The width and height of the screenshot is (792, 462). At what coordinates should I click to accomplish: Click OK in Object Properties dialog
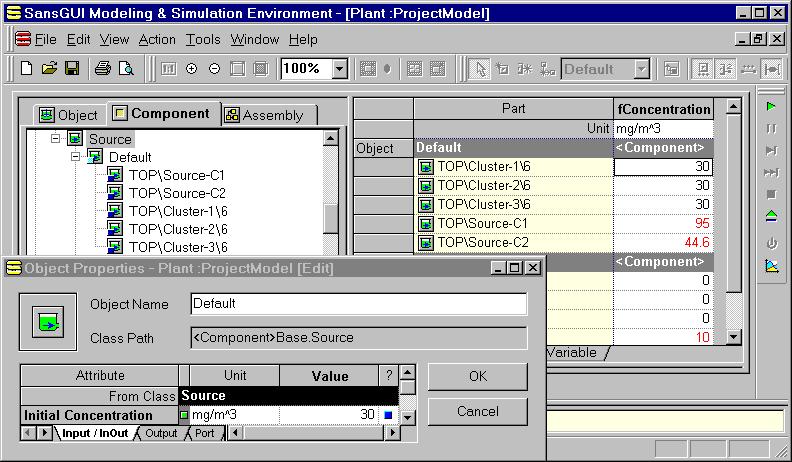(x=477, y=376)
